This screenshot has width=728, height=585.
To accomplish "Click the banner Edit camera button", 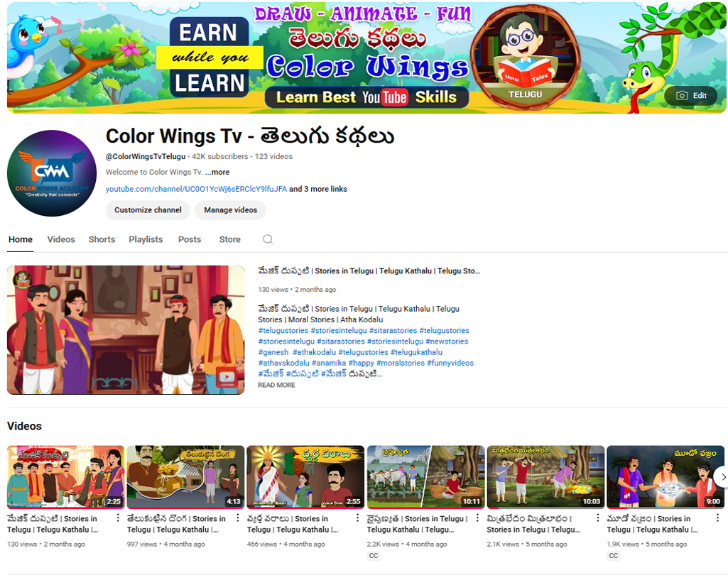I will (691, 96).
